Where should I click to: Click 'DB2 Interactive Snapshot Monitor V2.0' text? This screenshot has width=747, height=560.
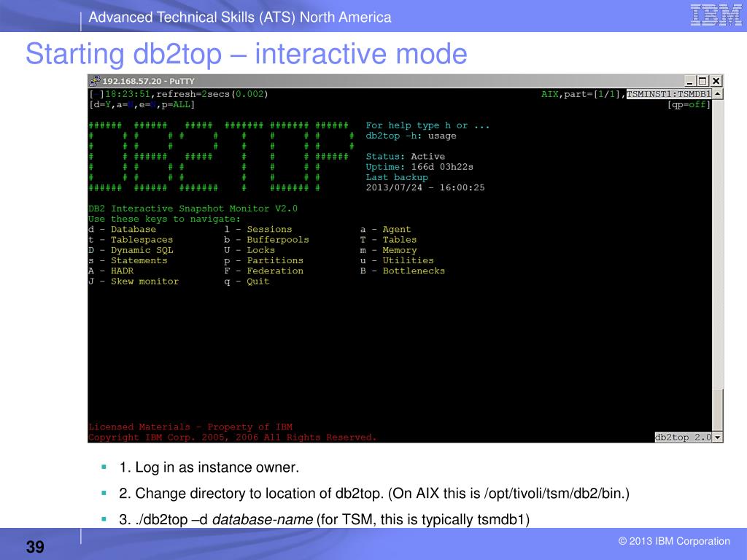(x=193, y=209)
